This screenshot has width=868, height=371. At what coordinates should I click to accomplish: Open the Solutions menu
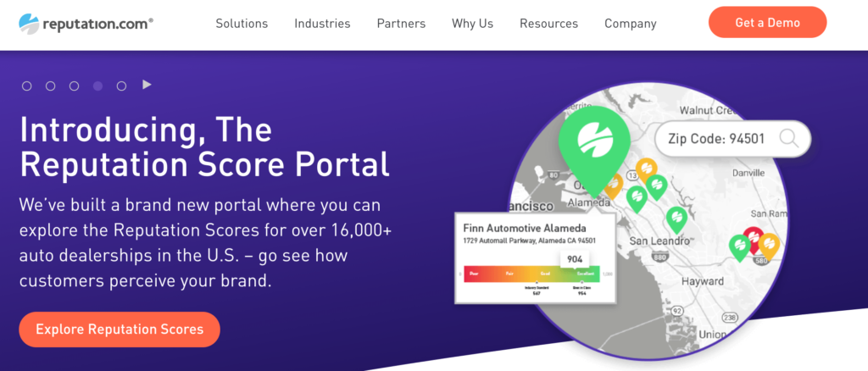242,23
